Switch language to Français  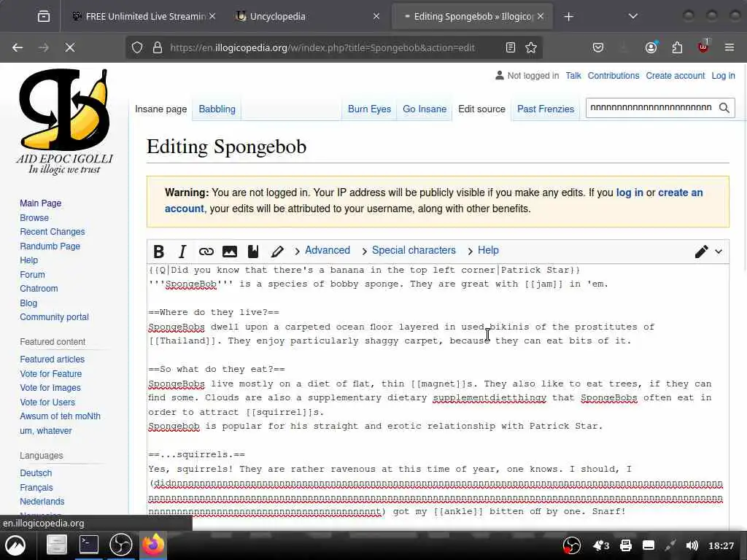coord(36,487)
